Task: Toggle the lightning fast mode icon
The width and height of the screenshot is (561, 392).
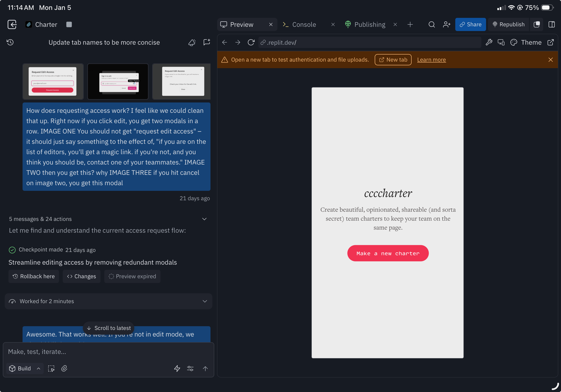Action: (177, 368)
